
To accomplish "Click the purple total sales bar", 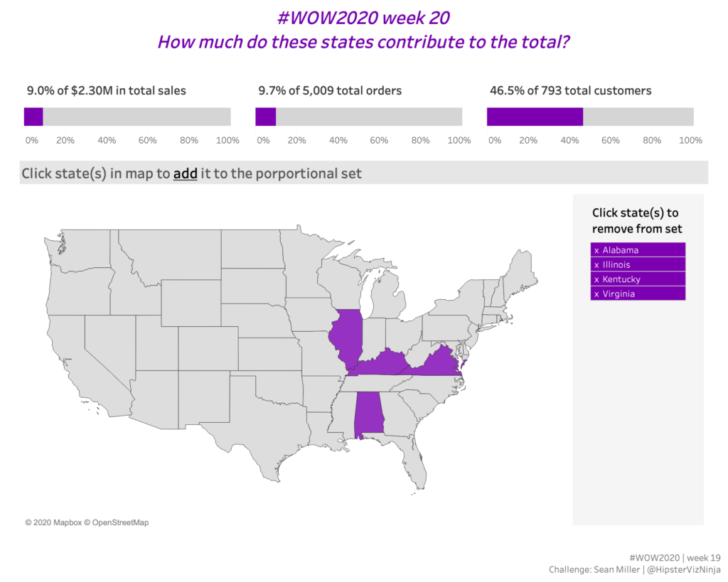I will [x=33, y=117].
